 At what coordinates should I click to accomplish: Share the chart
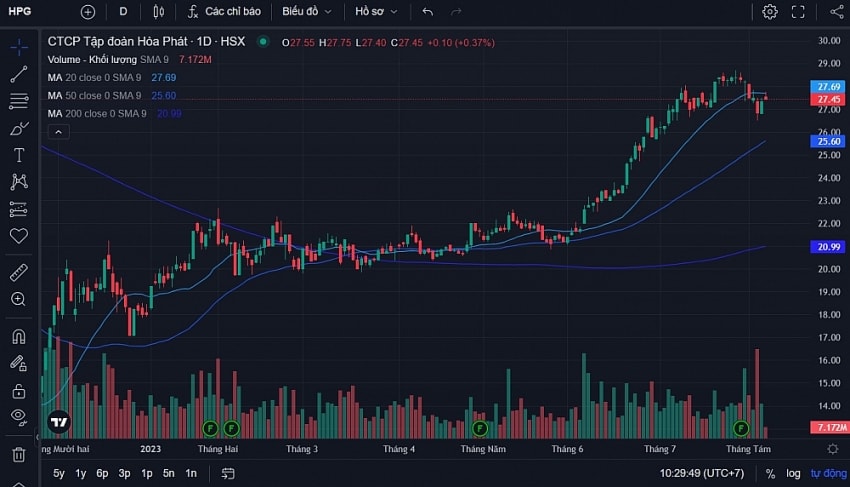pos(837,11)
